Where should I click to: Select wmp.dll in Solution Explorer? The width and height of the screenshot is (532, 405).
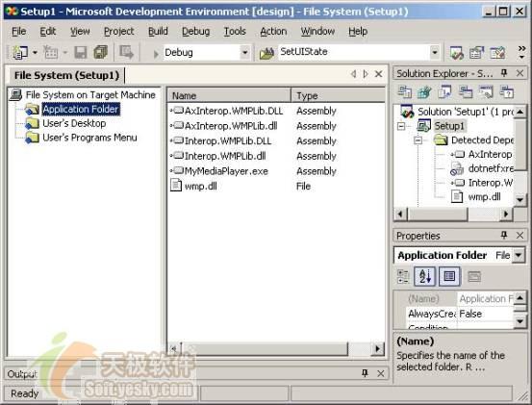point(484,197)
